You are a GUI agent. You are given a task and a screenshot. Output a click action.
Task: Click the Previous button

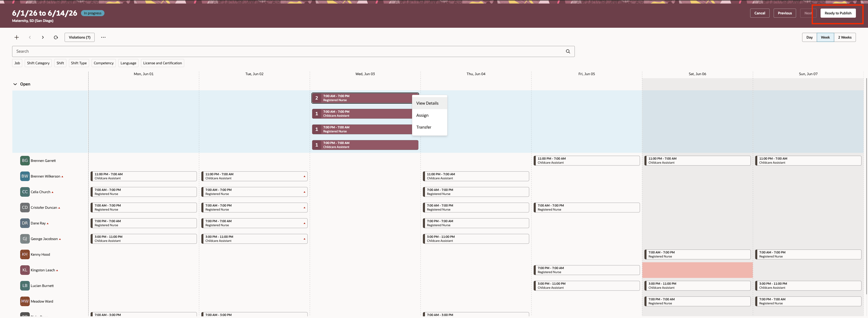coord(785,13)
